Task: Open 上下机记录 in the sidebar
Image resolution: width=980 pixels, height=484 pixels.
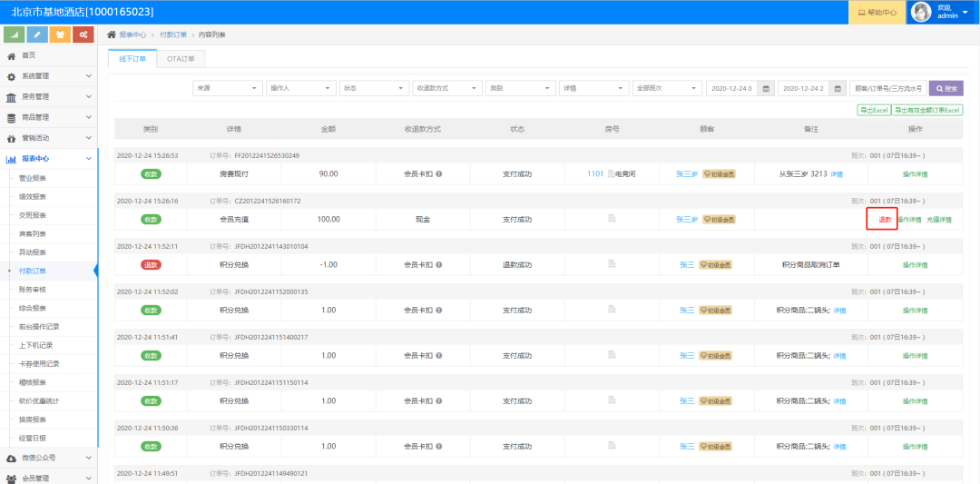Action: click(35, 345)
